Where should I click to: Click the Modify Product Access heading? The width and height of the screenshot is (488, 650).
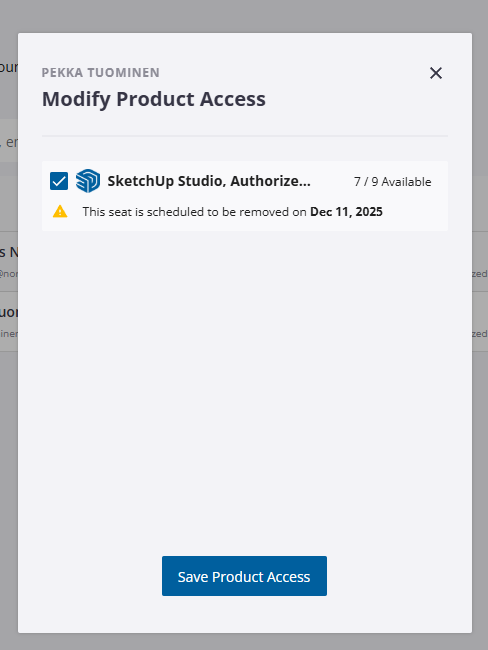(x=154, y=99)
